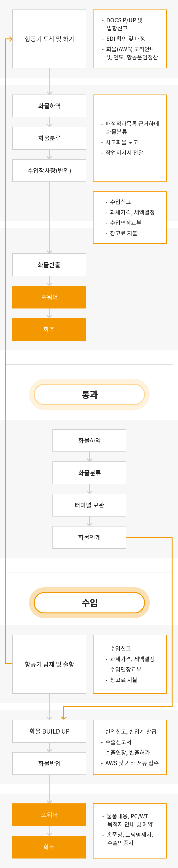Click the 터미널 보관 step box
The image size is (178, 868).
coord(89,505)
